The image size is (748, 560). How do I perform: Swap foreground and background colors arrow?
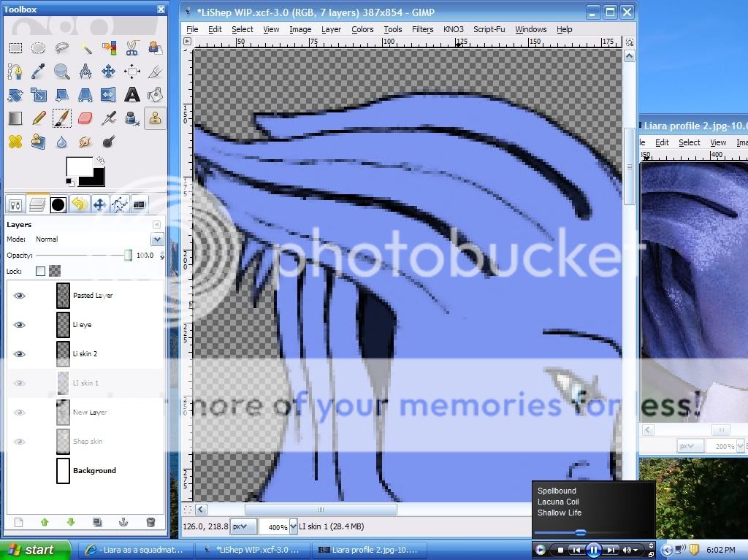point(100,160)
